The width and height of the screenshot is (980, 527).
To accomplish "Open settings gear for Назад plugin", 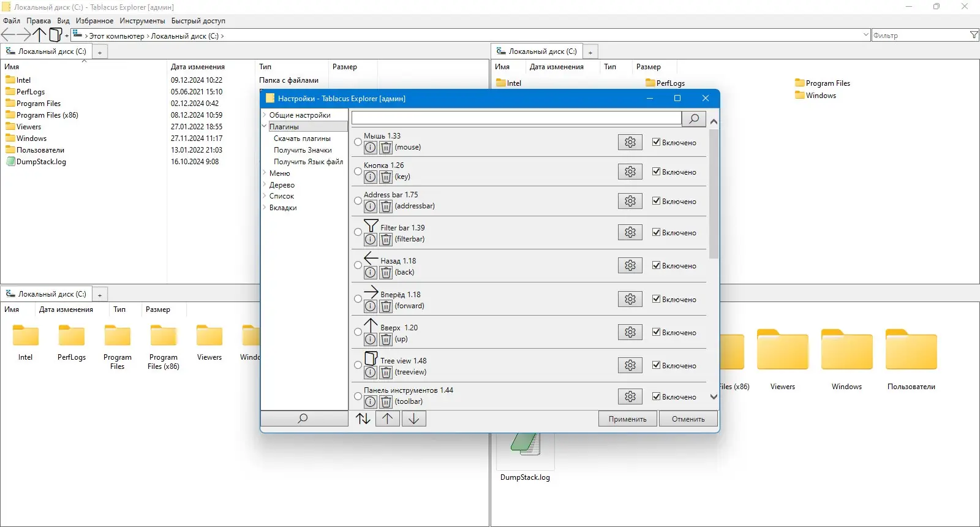I will click(630, 265).
